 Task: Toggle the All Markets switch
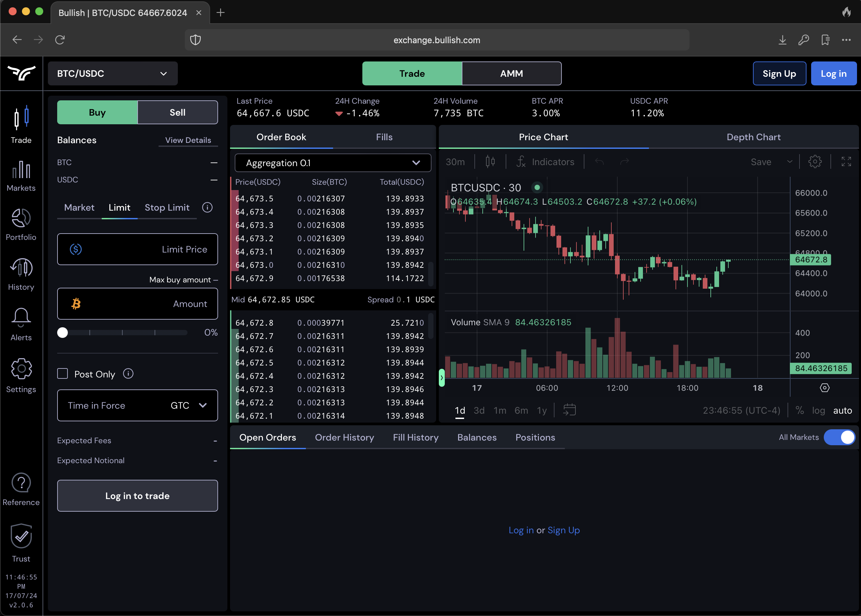click(x=839, y=437)
